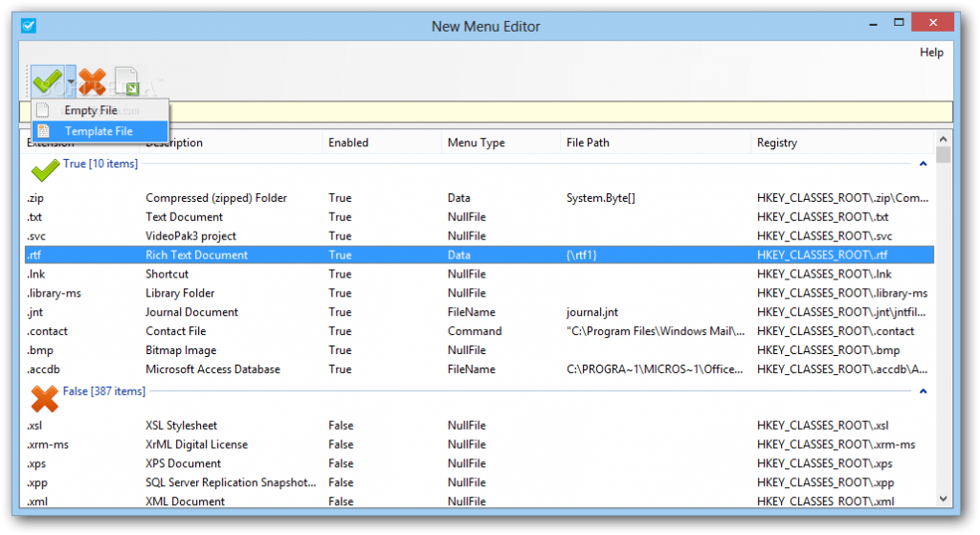The image size is (980, 535).
Task: Click the large orange X group icon
Action: [44, 399]
